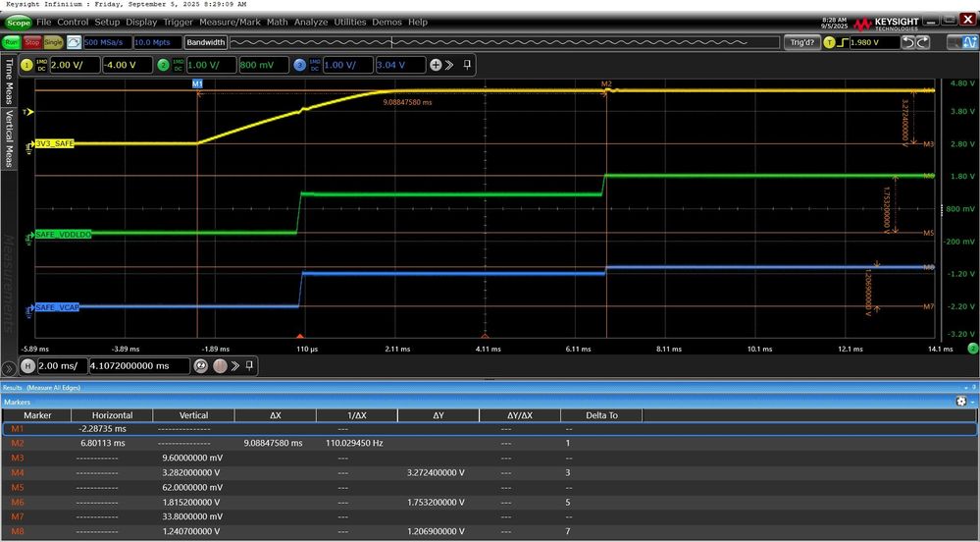
Task: Click channel 3 offset field 3.04 V
Action: [400, 65]
